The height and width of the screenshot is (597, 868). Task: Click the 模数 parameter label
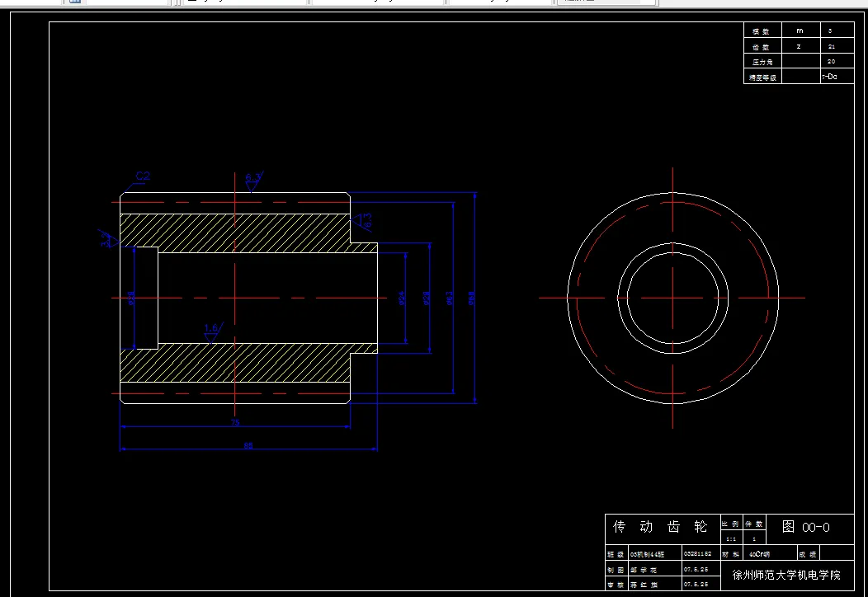[762, 31]
